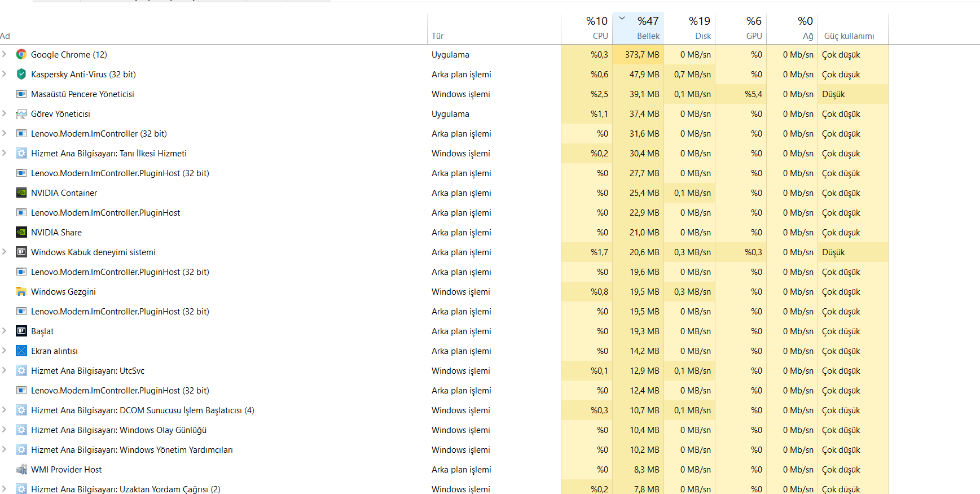Select the "Masaüstü Pencere Yöneticisi" process name
The height and width of the screenshot is (494, 980).
(x=82, y=94)
